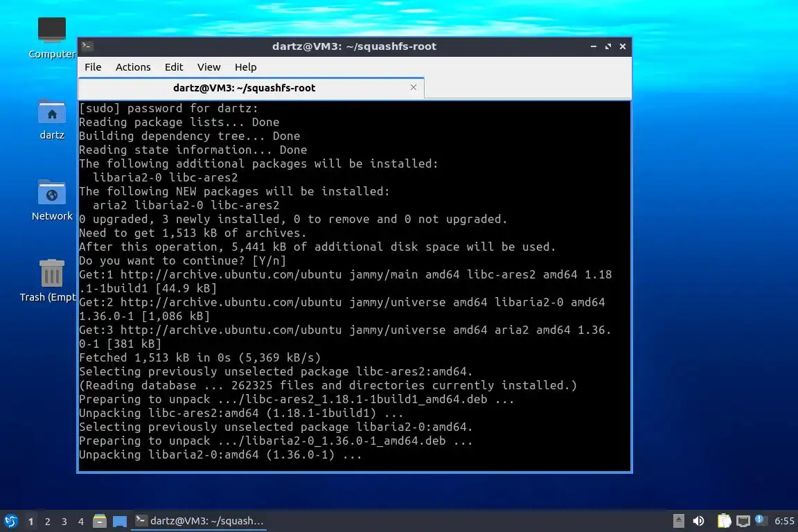
Task: Open the Actions menu
Action: click(133, 67)
